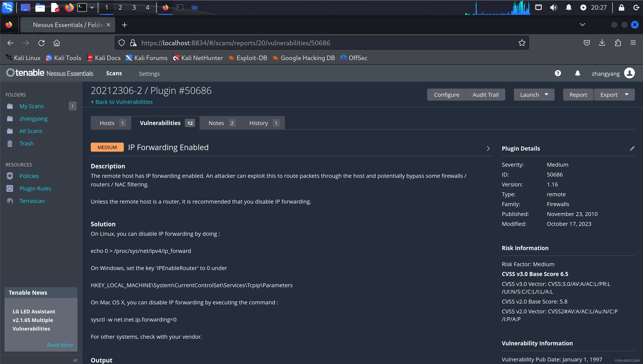Switch to the Hosts tab

coord(111,123)
